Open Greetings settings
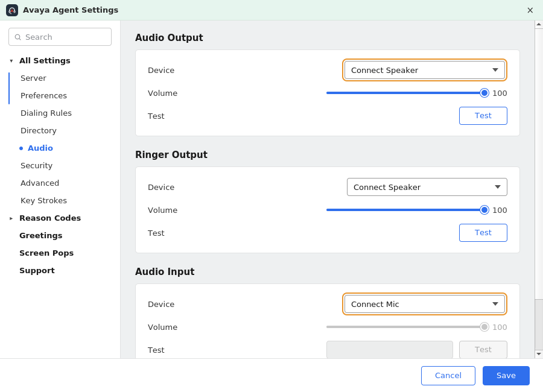Image resolution: width=543 pixels, height=392 pixels. [x=41, y=235]
